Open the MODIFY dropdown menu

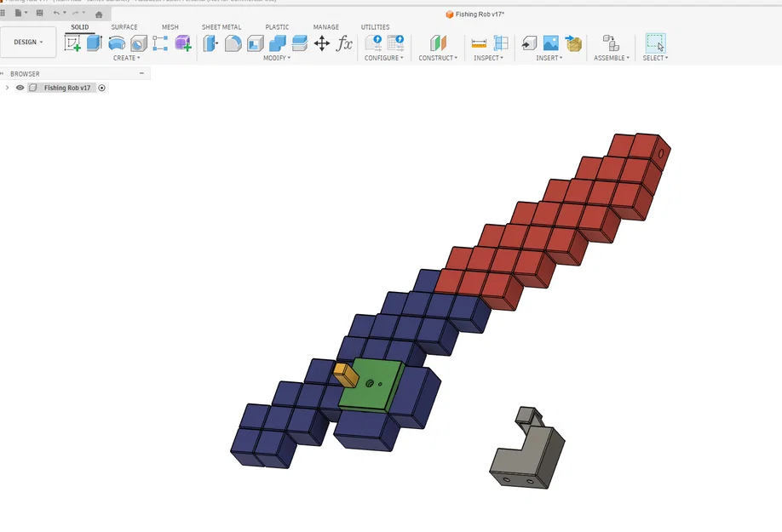point(277,58)
